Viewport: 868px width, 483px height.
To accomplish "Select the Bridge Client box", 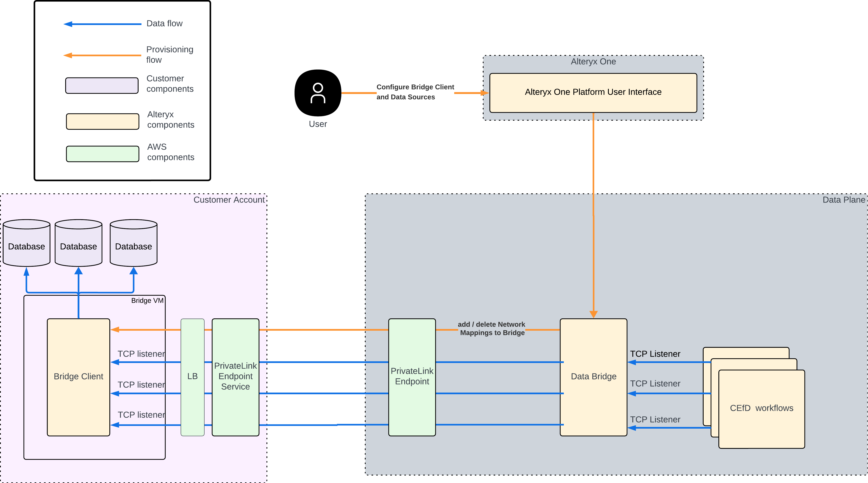I will (79, 377).
